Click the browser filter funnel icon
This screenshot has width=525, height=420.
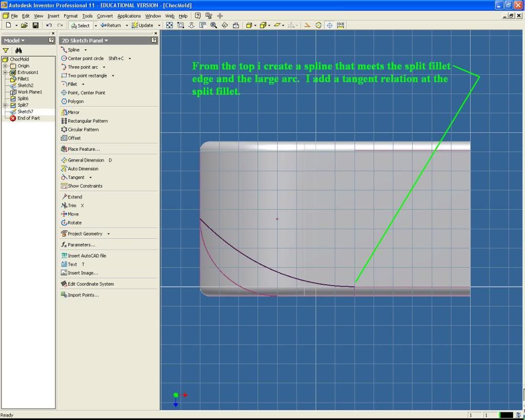pyautogui.click(x=6, y=51)
